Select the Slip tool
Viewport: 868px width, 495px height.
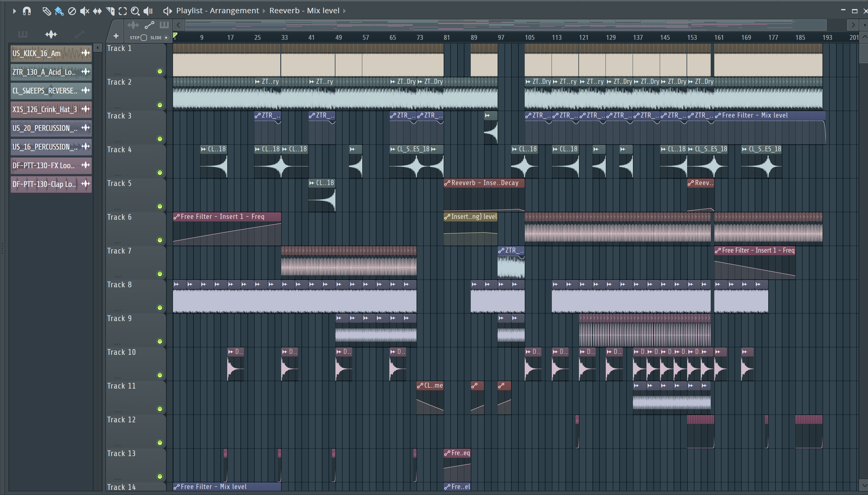coord(97,11)
